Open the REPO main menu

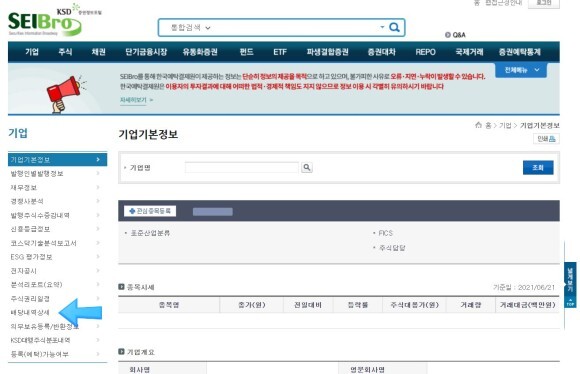tap(425, 52)
